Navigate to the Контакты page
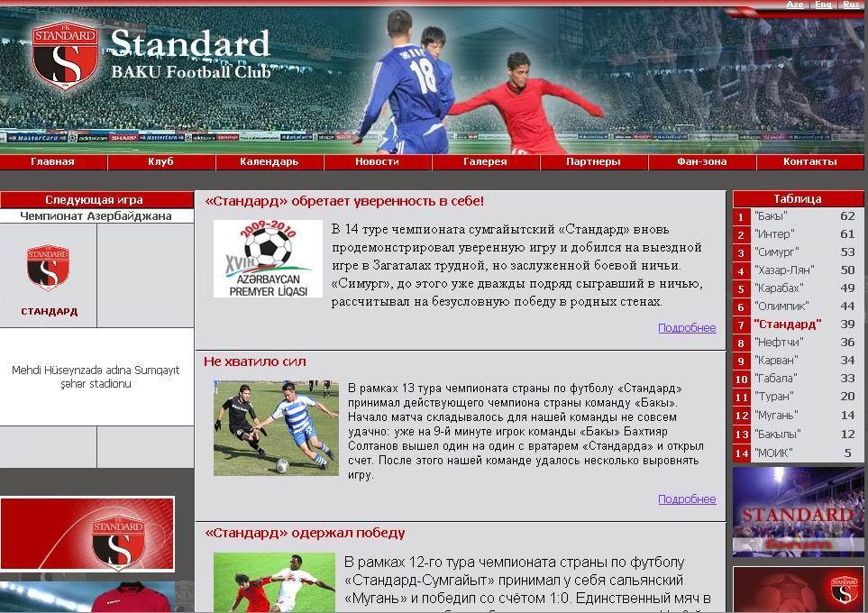The width and height of the screenshot is (868, 613). pos(809,162)
